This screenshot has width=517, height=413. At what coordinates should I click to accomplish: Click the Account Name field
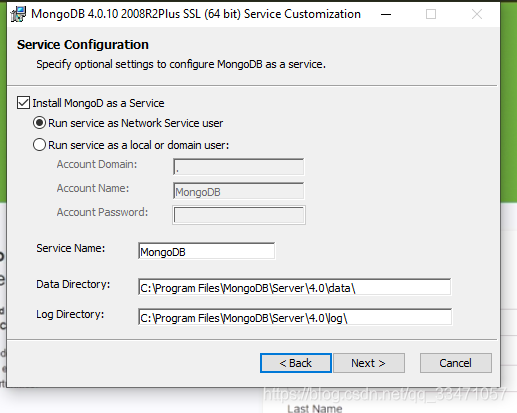click(x=239, y=191)
